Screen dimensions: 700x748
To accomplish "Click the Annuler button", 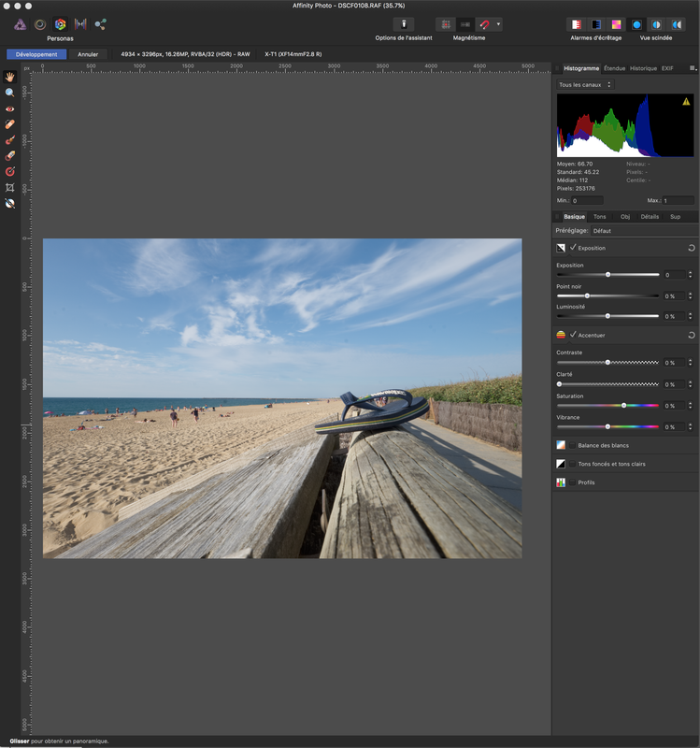I will pos(88,54).
